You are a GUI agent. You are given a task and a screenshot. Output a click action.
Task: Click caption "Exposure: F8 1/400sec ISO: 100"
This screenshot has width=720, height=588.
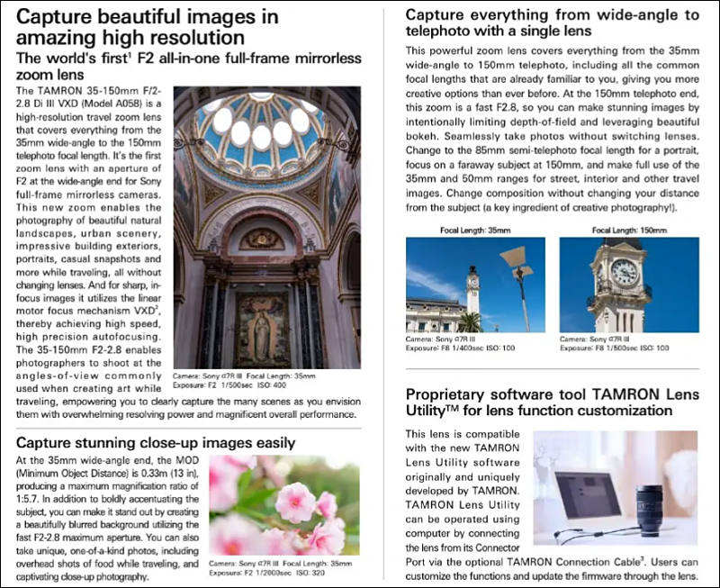click(460, 348)
